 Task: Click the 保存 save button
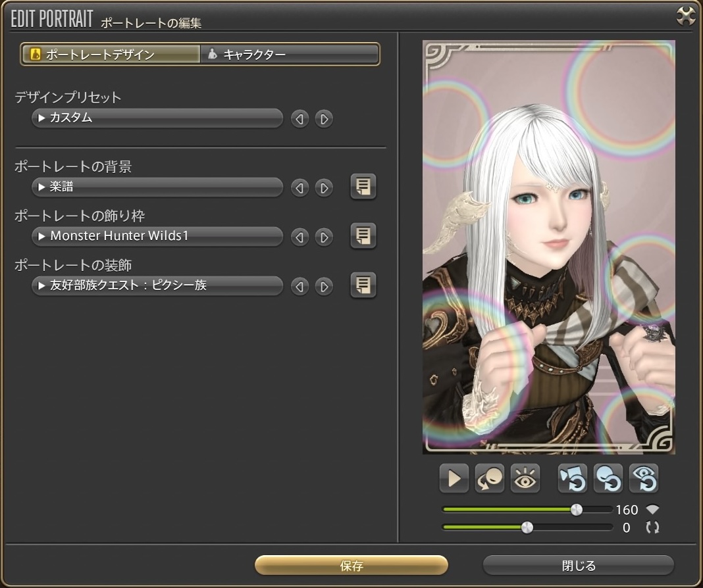pyautogui.click(x=351, y=565)
